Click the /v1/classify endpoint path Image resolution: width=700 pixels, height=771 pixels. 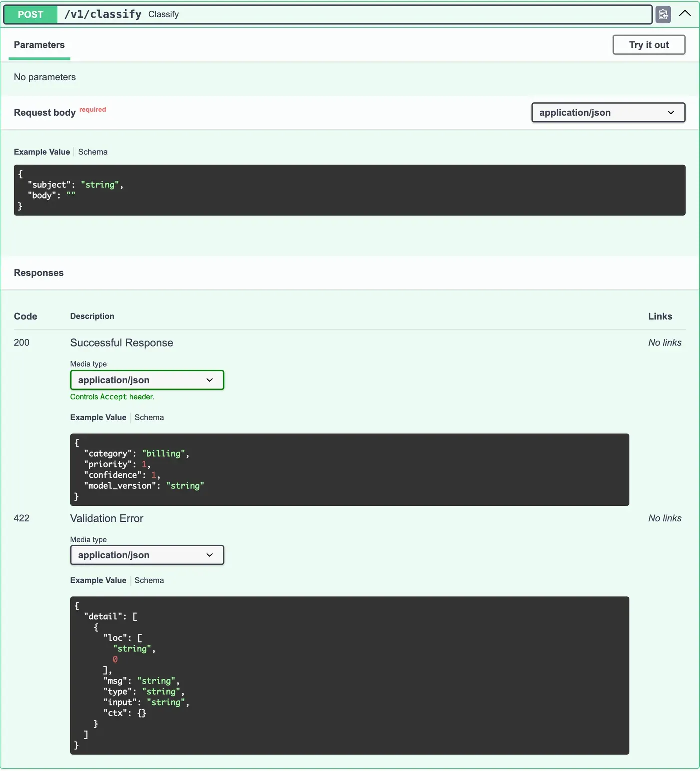pos(103,14)
